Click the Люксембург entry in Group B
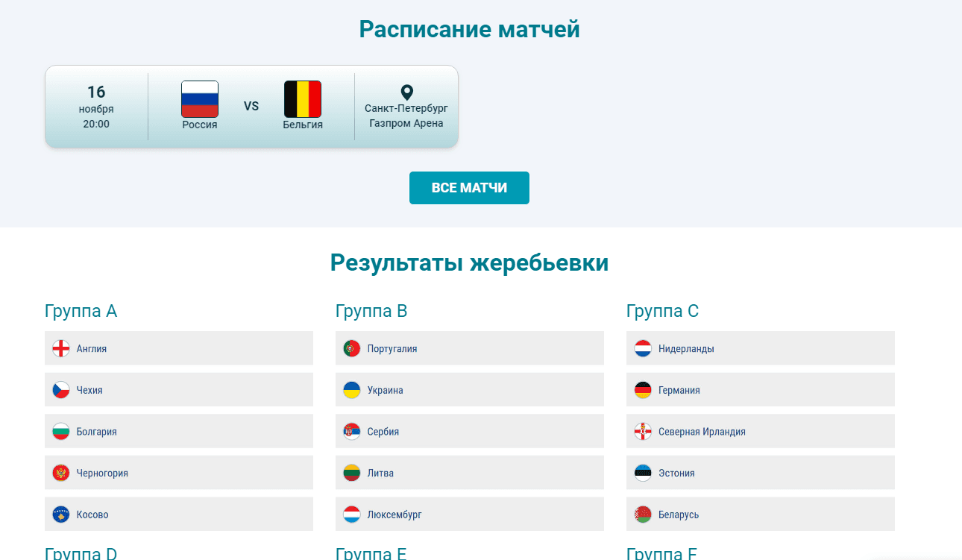 point(469,514)
